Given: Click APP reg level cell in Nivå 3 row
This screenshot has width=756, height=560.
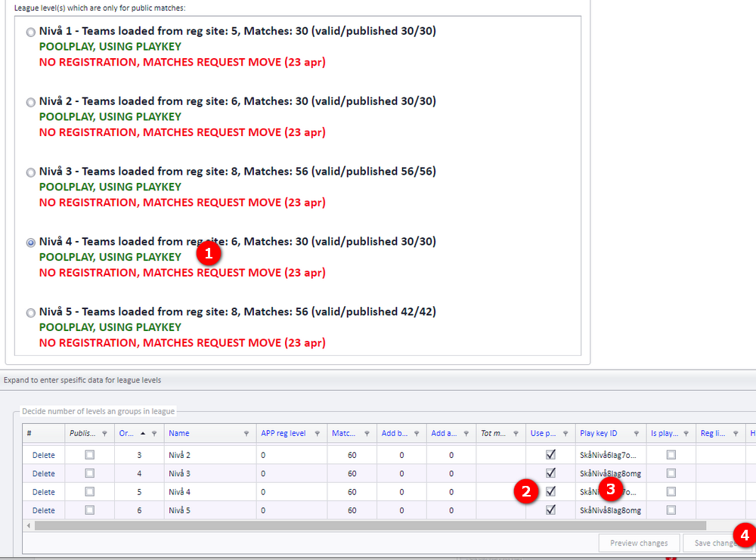Looking at the screenshot, I should tap(292, 473).
